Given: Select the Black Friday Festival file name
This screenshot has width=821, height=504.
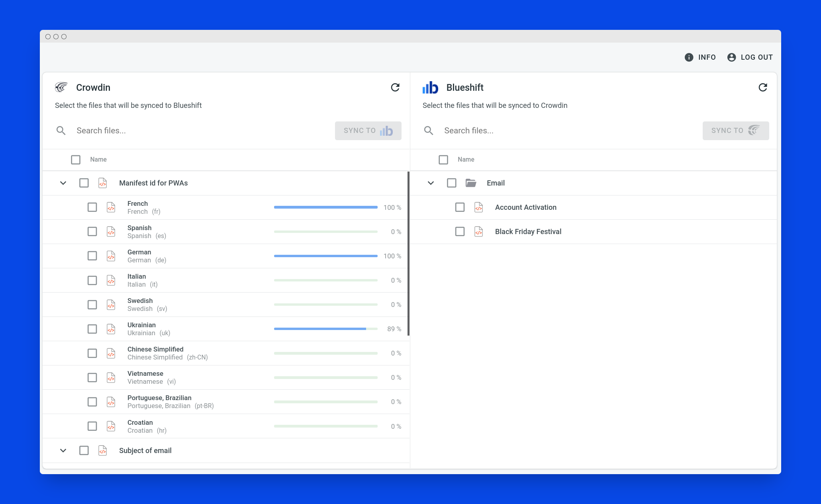Looking at the screenshot, I should click(528, 232).
